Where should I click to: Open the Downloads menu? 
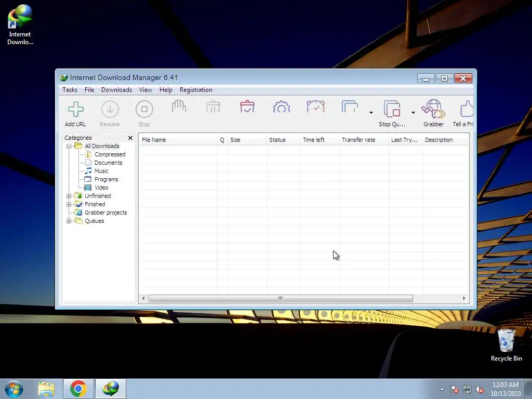[116, 90]
